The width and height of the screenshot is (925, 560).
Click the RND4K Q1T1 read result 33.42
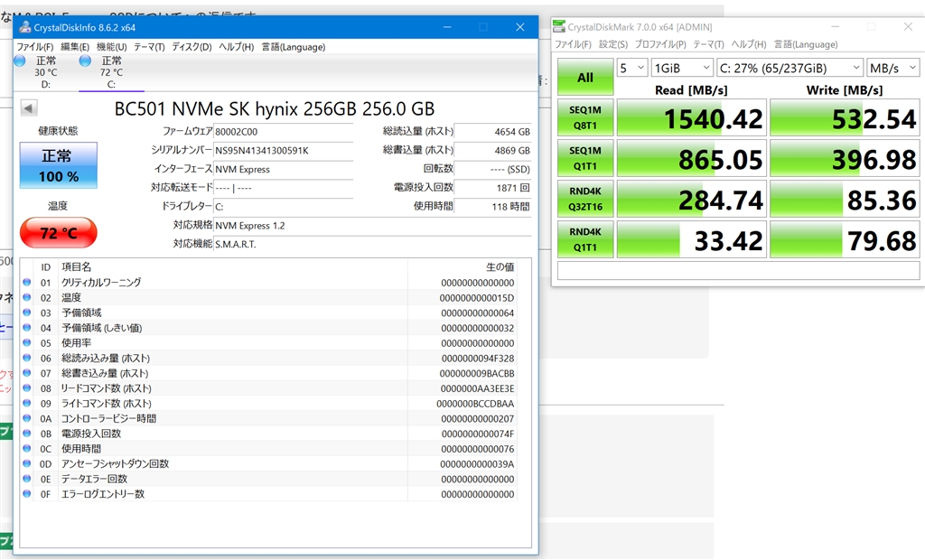pos(691,240)
